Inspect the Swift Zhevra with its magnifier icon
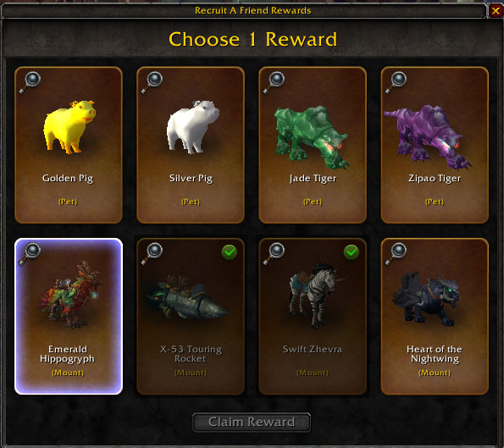Screen dimensions: 504x448 point(274,253)
